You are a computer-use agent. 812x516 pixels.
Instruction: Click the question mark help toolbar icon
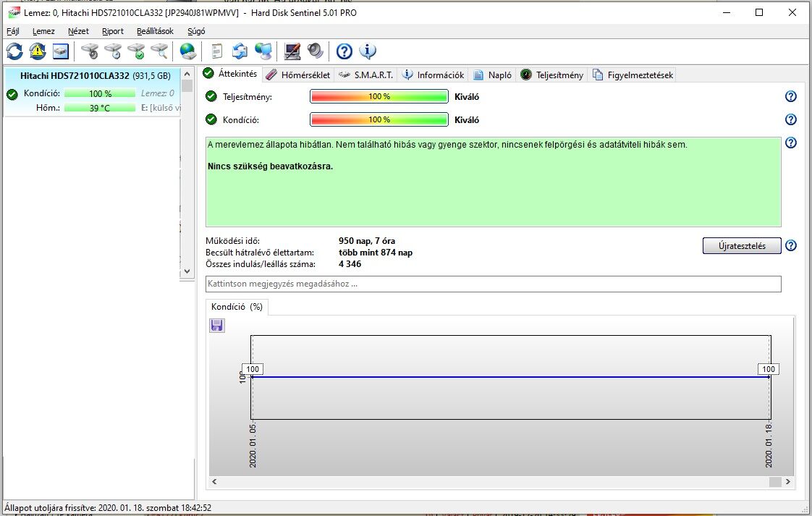344,51
